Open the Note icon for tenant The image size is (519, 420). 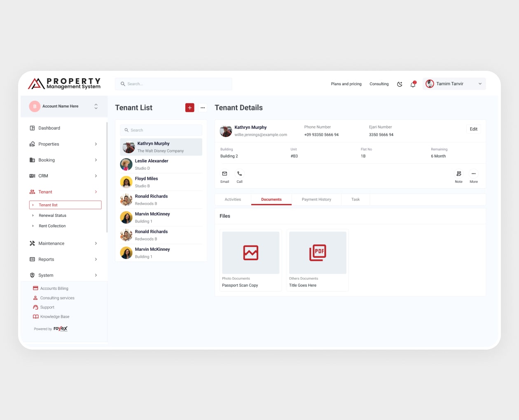click(x=458, y=174)
